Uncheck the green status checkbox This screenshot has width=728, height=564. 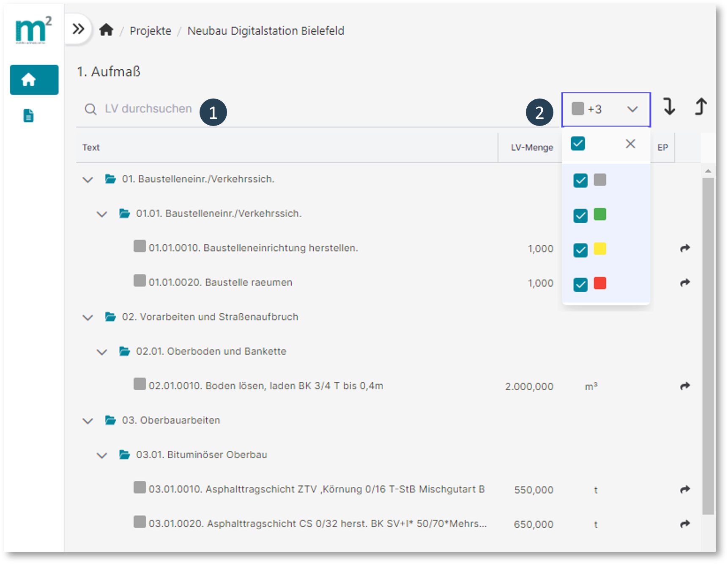580,215
